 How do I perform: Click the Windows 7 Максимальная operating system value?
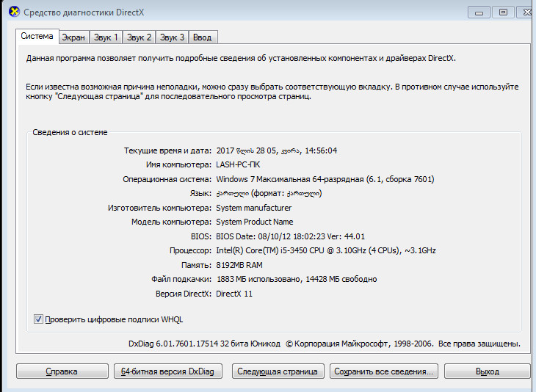[325, 179]
